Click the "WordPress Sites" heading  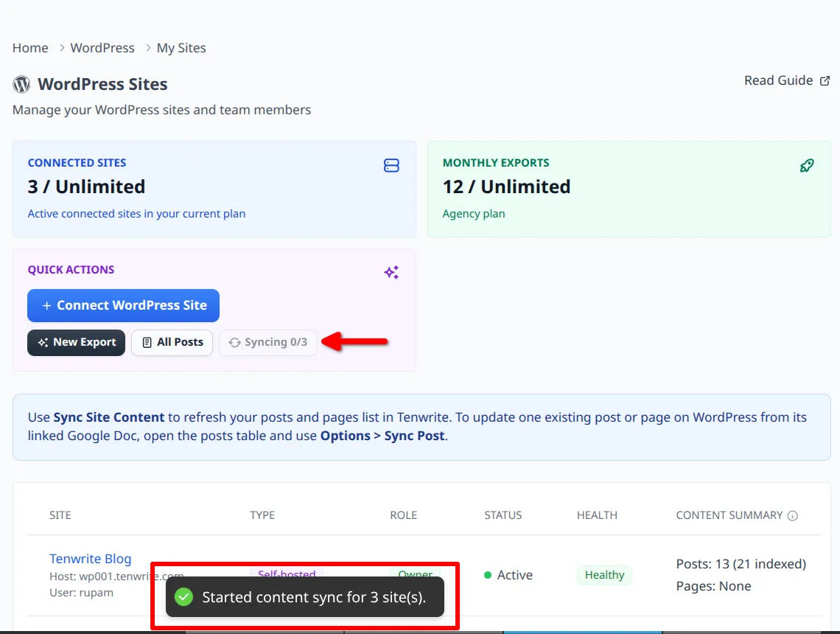point(102,84)
